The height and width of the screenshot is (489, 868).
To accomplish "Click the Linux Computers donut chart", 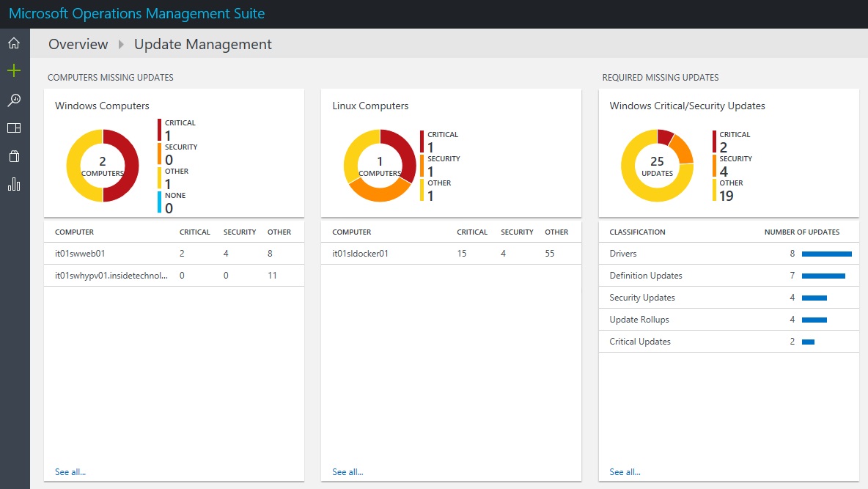I will 380,164.
